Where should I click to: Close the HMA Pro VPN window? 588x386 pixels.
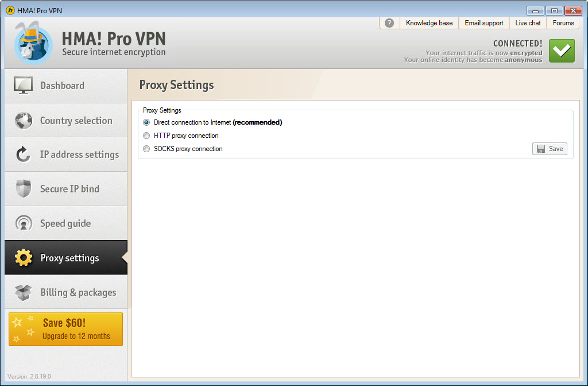pos(573,10)
